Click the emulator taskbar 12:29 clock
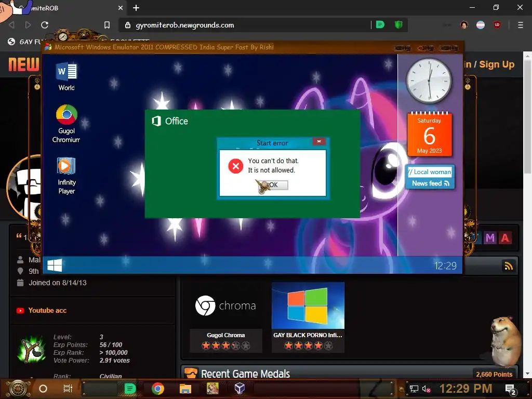The height and width of the screenshot is (399, 532). tap(445, 265)
